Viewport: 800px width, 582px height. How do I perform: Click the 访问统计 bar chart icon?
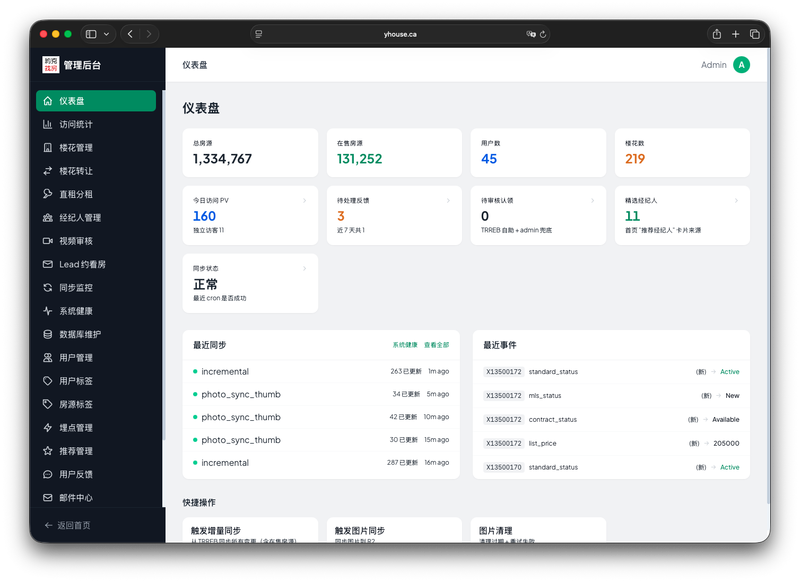[47, 124]
